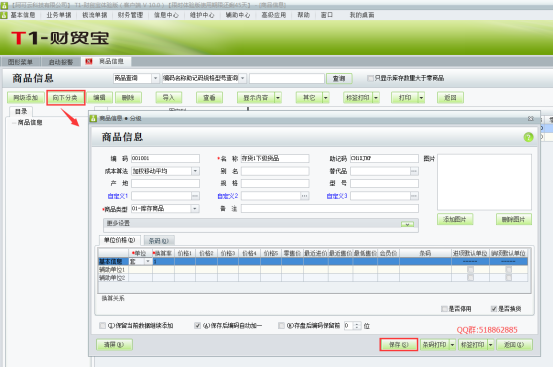553x368 pixels.
Task: Open the 商品查询 dropdown
Action: (x=155, y=78)
